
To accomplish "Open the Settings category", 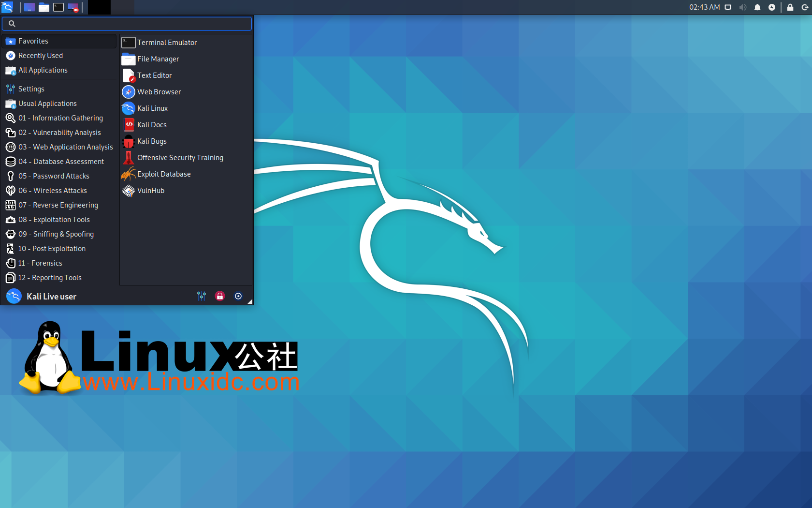I will tap(59, 89).
